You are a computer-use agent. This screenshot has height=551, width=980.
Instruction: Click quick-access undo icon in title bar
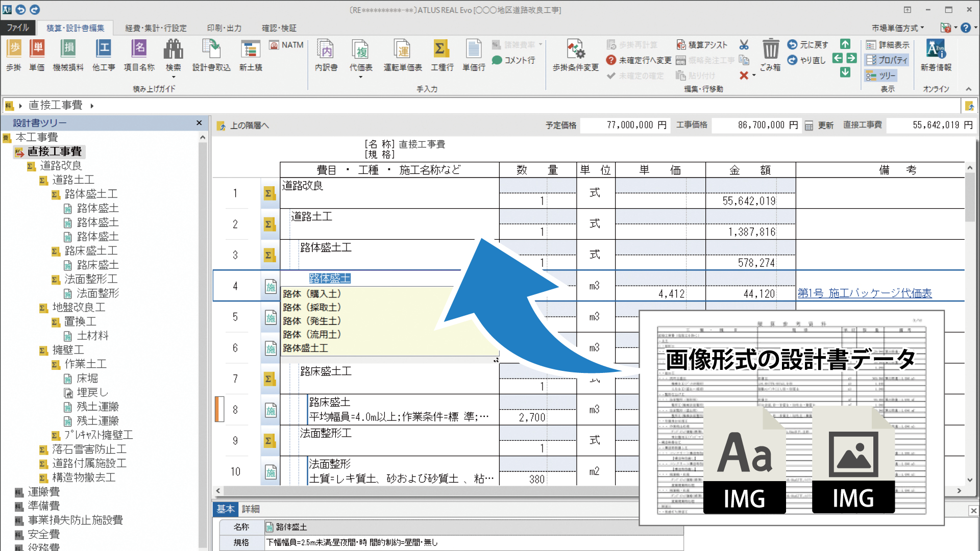(21, 10)
